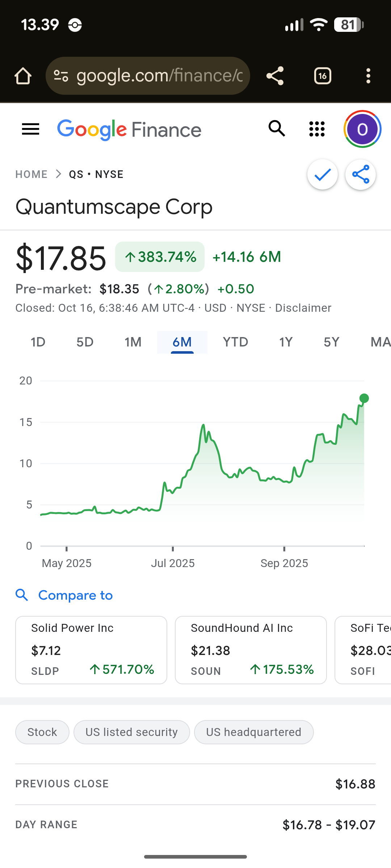Toggle the following checkmark for QS
This screenshot has width=391, height=868.
click(x=323, y=175)
